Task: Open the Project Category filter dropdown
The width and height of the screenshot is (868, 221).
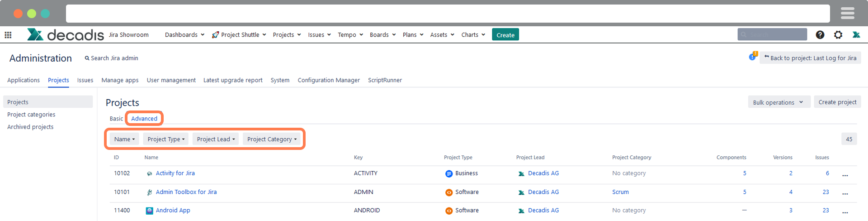Action: tap(272, 139)
